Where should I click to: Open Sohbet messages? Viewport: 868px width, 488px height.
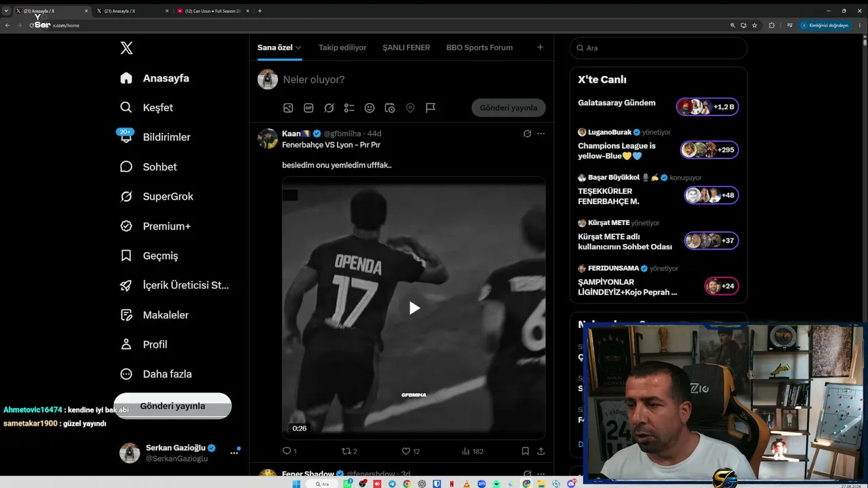(149, 167)
